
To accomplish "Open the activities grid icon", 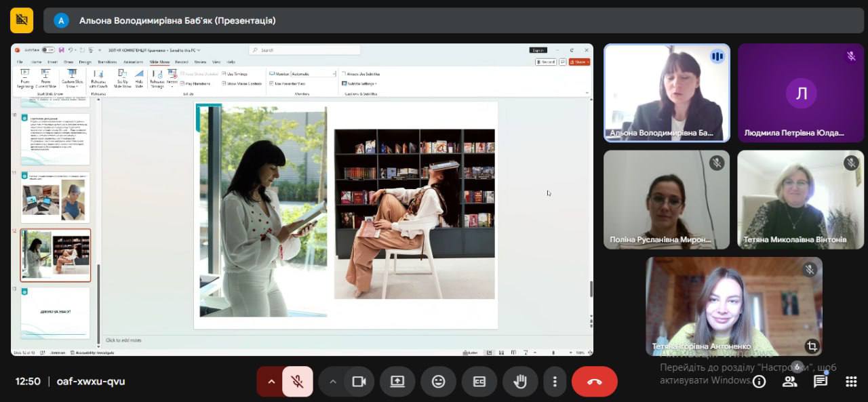I will point(851,382).
